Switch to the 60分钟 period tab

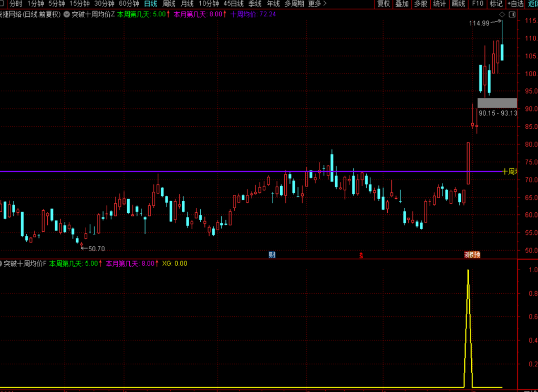[129, 4]
